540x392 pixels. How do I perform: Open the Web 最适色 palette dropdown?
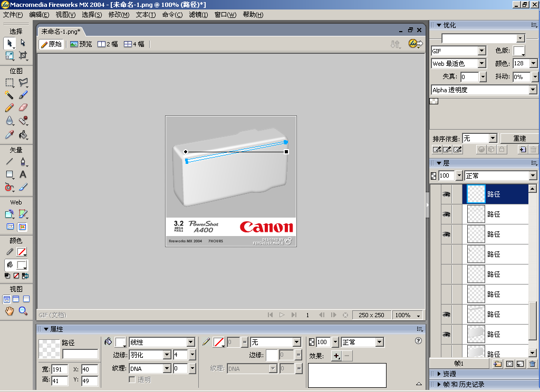482,64
